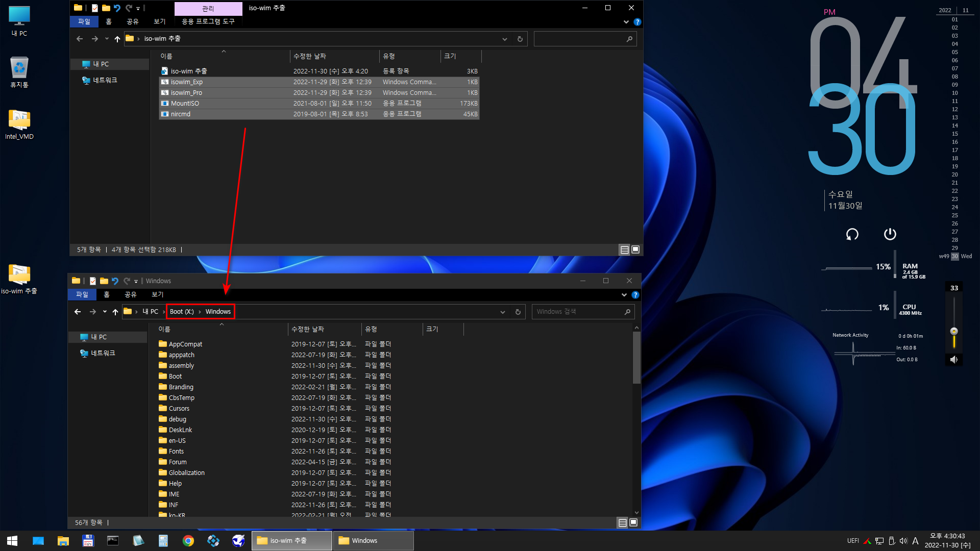Launch Chrome from taskbar
Viewport: 980px width, 551px height.
pyautogui.click(x=188, y=541)
